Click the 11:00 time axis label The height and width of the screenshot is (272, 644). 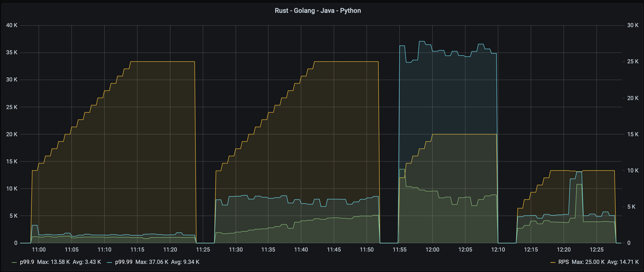click(39, 249)
